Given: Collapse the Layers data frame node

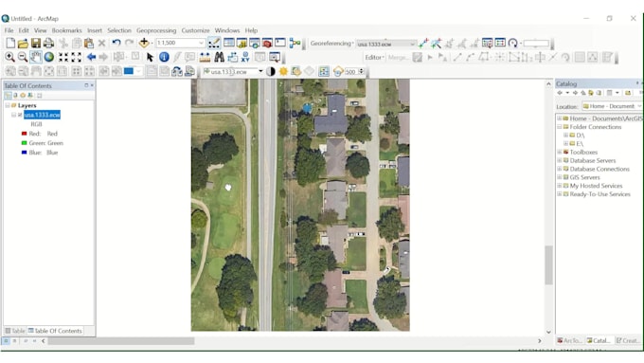Looking at the screenshot, I should (8, 105).
